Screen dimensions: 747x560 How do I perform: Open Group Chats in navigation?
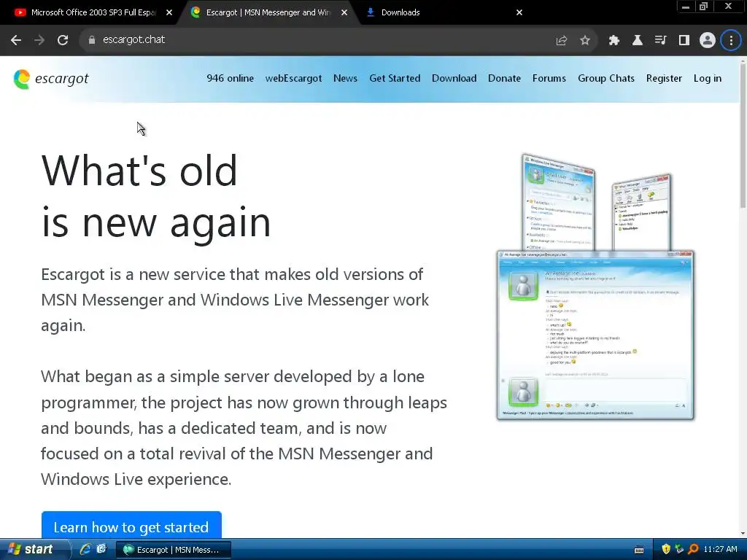[x=606, y=78]
